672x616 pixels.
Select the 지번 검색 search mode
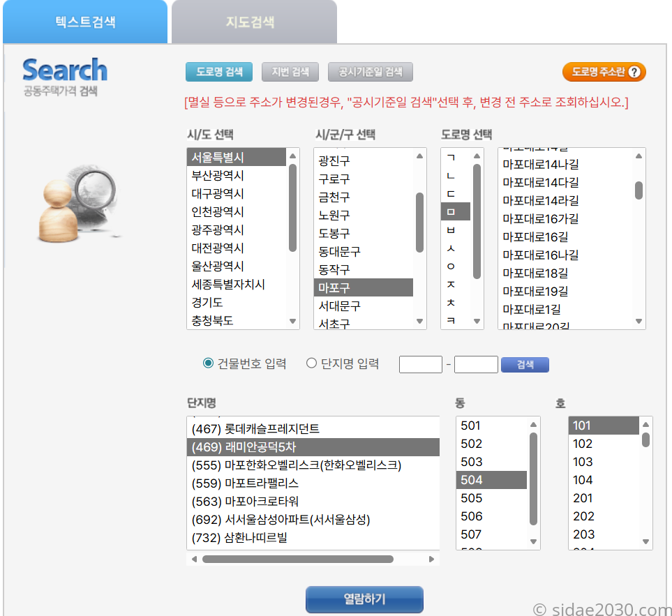pyautogui.click(x=290, y=72)
